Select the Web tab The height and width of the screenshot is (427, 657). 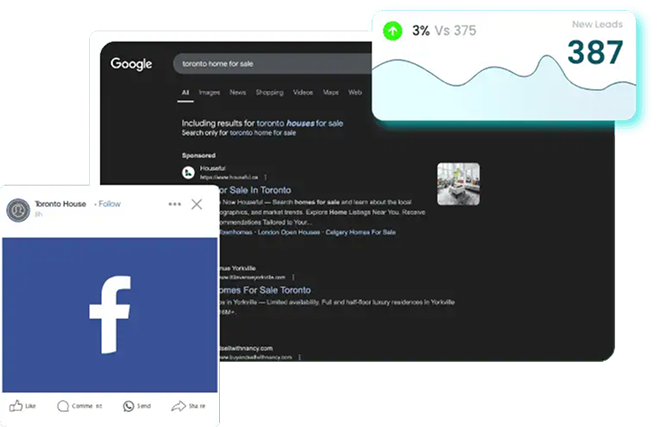(355, 92)
